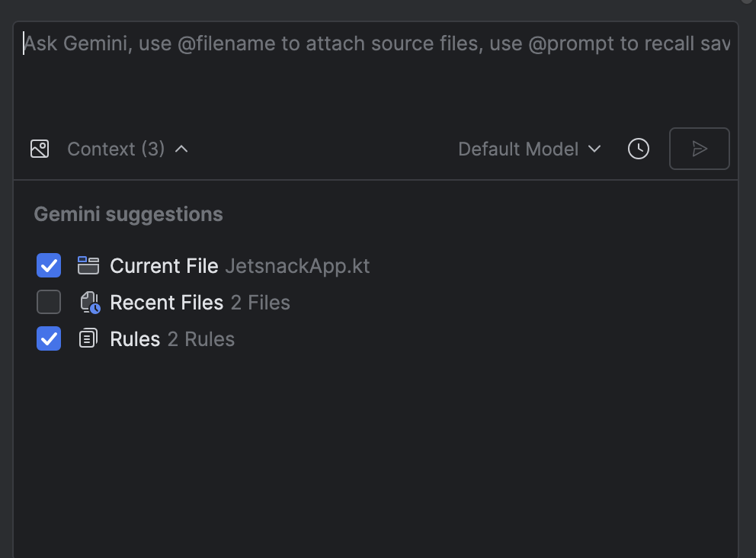Click the 2 Rules label

point(200,338)
